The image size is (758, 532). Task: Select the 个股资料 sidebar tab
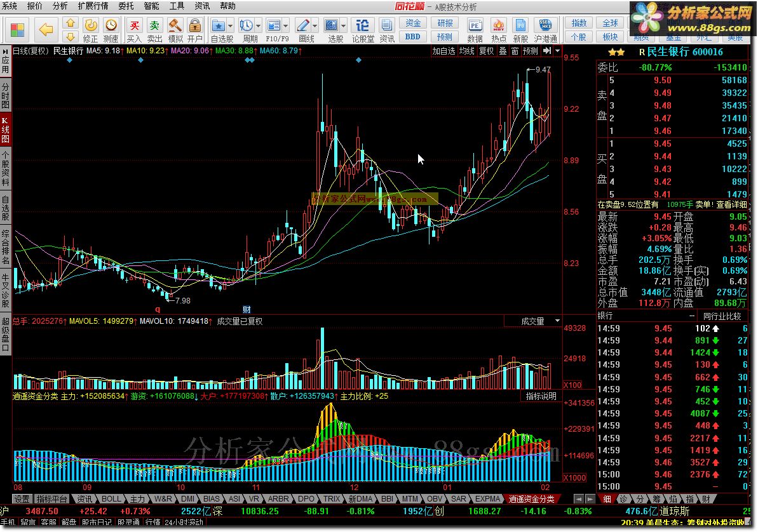pos(5,169)
